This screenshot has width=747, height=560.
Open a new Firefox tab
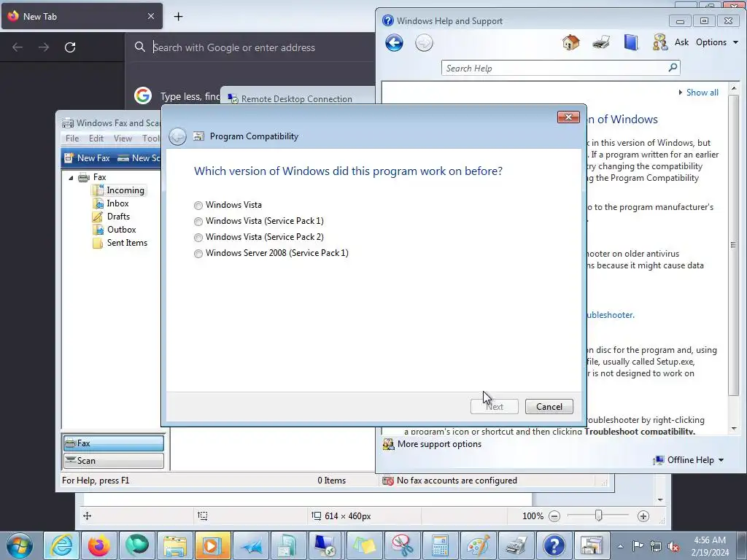[x=178, y=17]
